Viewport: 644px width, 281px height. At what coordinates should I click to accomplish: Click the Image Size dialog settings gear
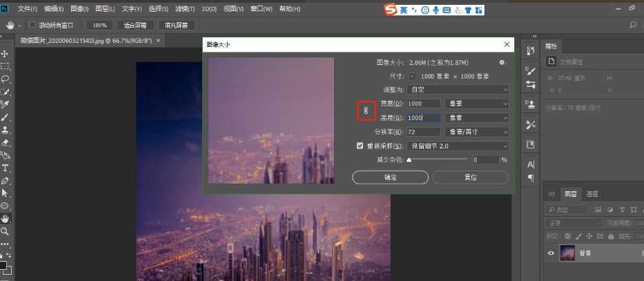tap(502, 62)
